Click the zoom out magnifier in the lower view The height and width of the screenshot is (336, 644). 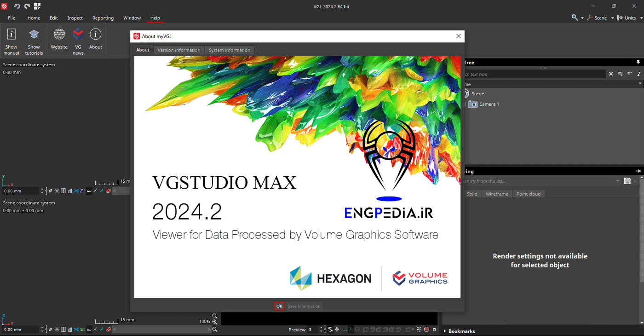tap(214, 330)
